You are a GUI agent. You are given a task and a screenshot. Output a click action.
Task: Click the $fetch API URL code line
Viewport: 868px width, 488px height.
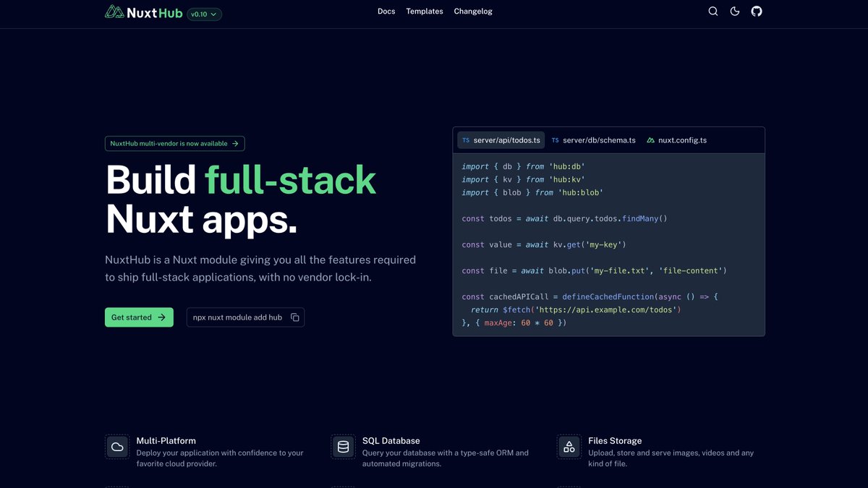(576, 309)
